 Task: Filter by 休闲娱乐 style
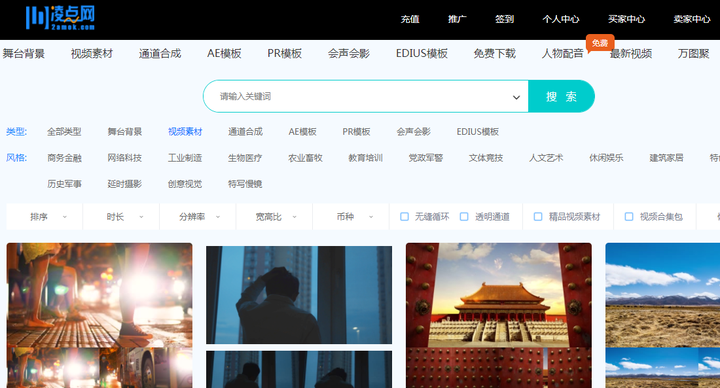(x=606, y=158)
